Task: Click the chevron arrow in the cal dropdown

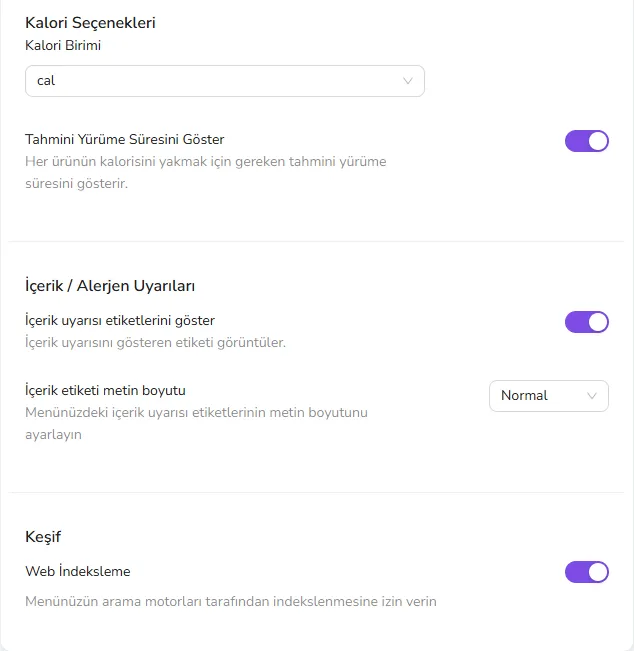Action: click(x=408, y=81)
